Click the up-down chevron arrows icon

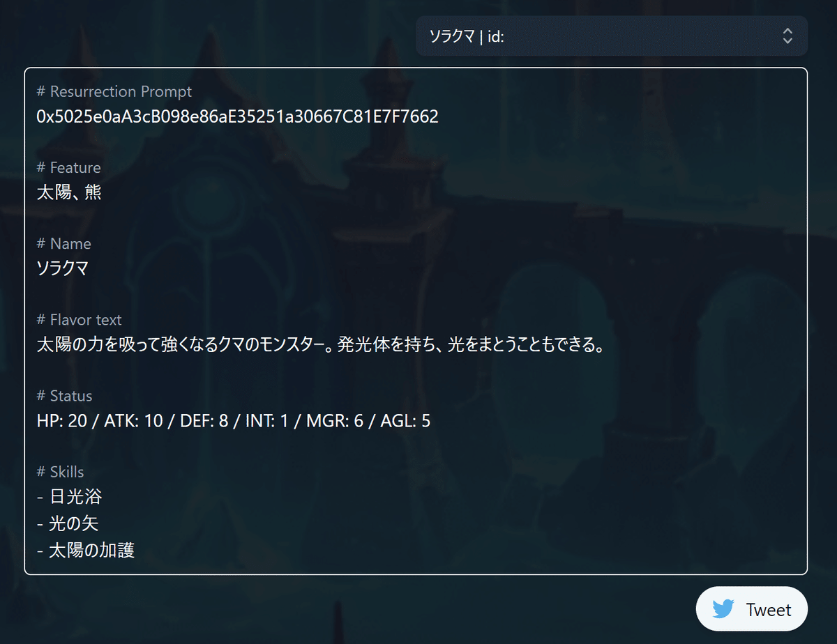[787, 36]
